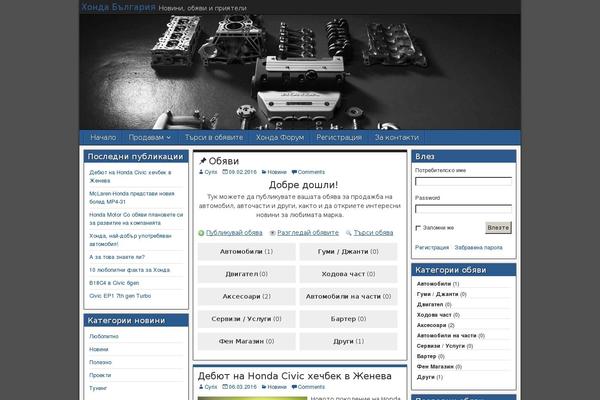The image size is (600, 400).
Task: Open sidebar link Civic EP1 7th gen Turbo
Action: click(x=120, y=296)
